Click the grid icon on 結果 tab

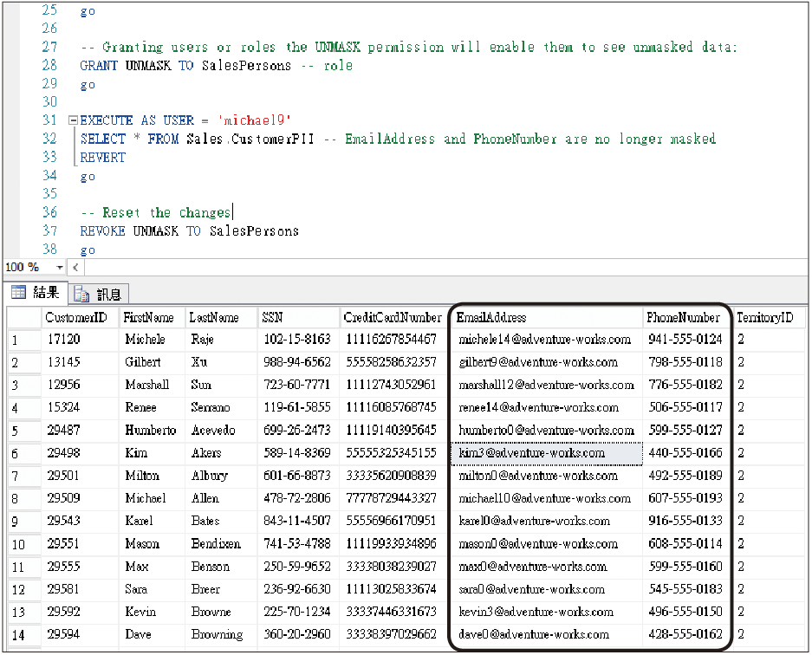[x=18, y=293]
